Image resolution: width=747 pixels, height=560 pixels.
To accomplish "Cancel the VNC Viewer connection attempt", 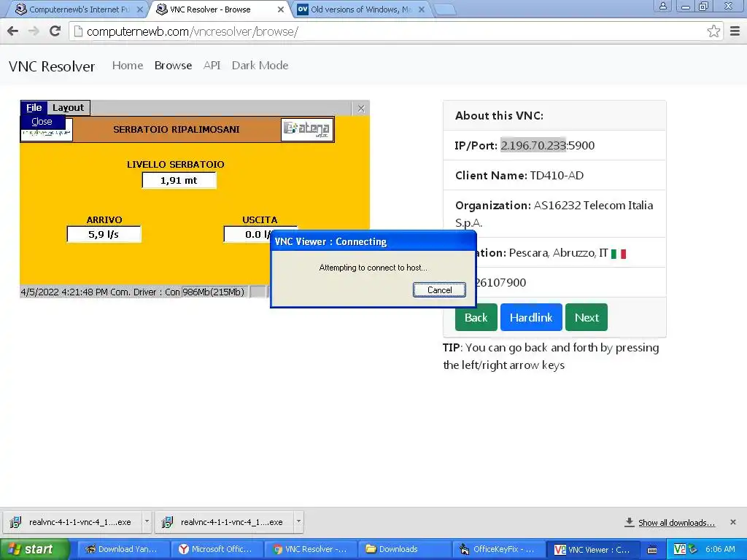I will point(439,290).
